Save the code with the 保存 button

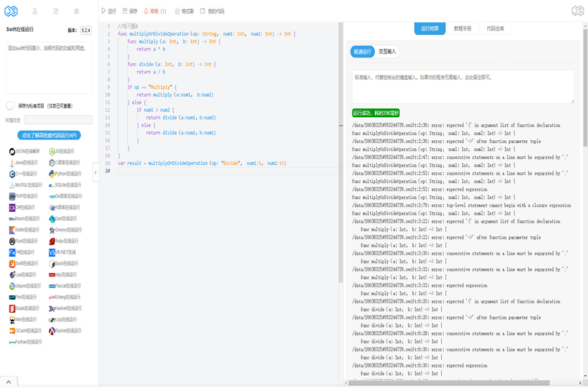tap(130, 12)
